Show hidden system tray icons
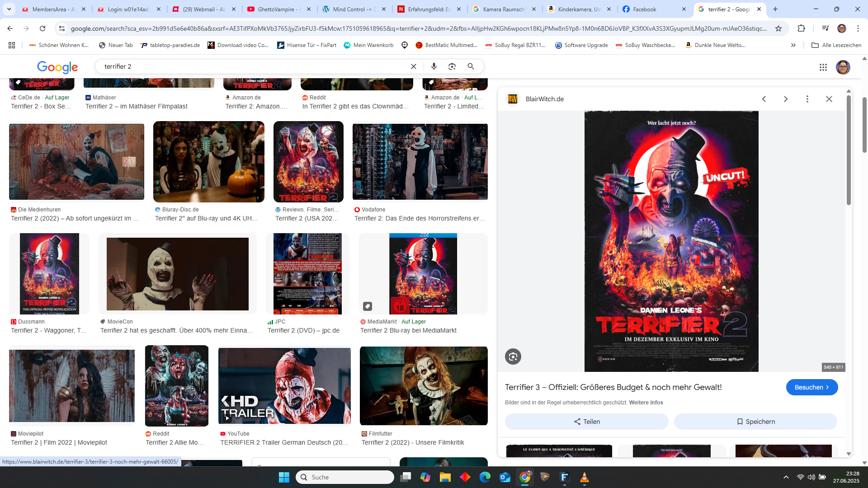 pos(786,477)
